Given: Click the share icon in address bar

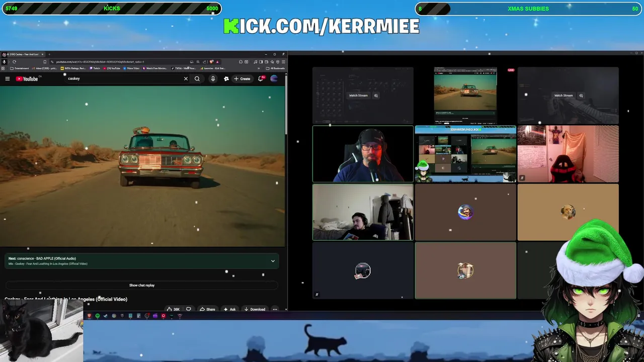Looking at the screenshot, I should [204, 62].
